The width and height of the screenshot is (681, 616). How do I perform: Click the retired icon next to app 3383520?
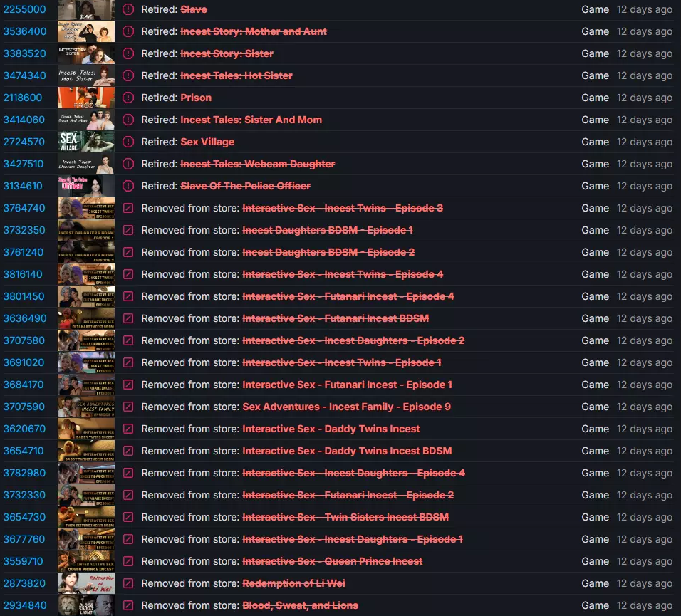pyautogui.click(x=128, y=54)
